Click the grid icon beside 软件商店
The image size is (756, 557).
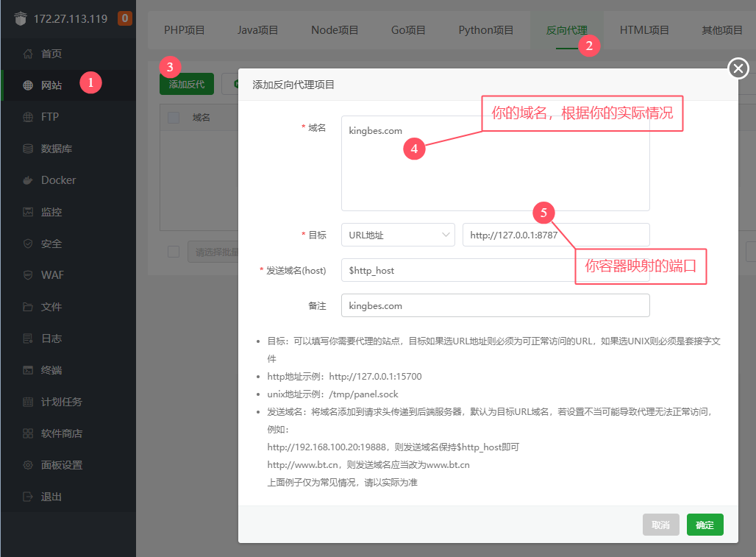pos(28,433)
